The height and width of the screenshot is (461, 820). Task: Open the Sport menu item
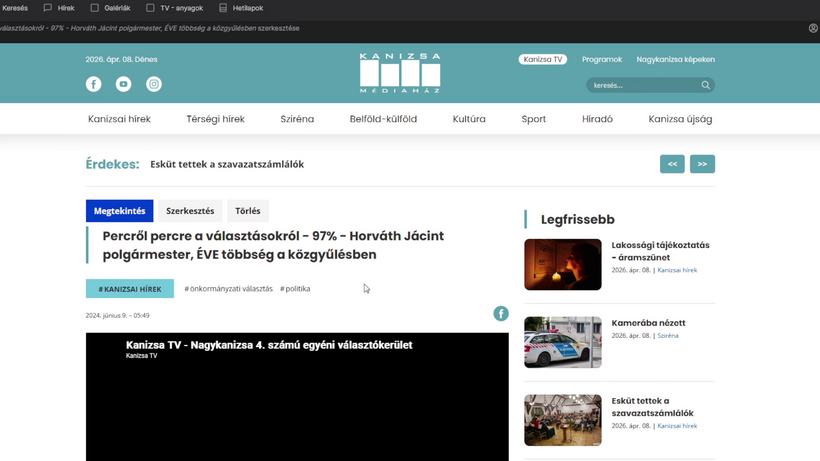[x=533, y=119]
